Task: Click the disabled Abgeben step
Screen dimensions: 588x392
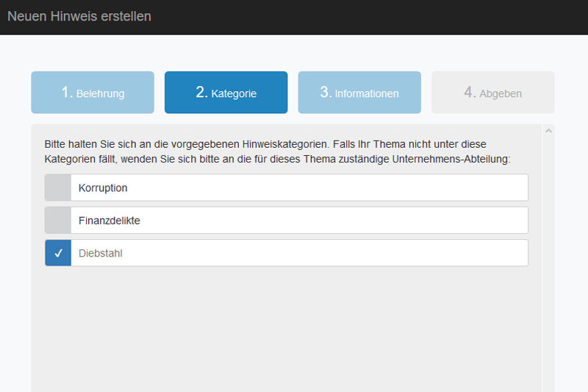Action: (492, 93)
